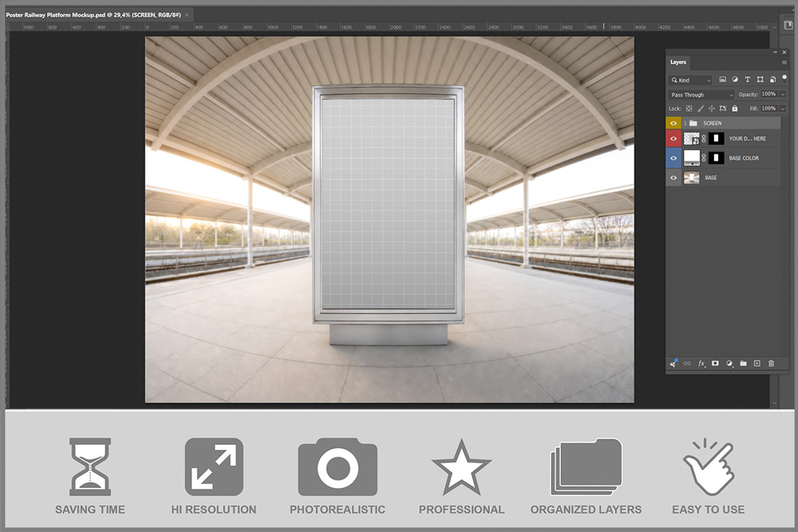Image resolution: width=798 pixels, height=532 pixels.
Task: Filter for smart objects icon
Action: (x=771, y=80)
